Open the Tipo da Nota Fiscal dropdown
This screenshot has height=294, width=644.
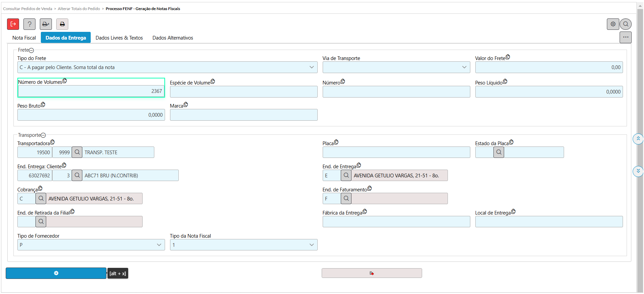[x=244, y=245]
